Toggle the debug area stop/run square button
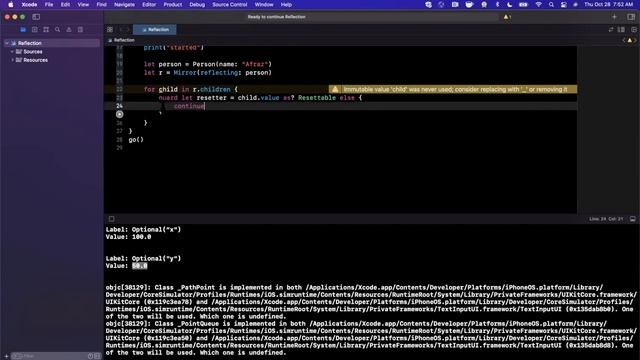This screenshot has height=360, width=640. coord(111,219)
